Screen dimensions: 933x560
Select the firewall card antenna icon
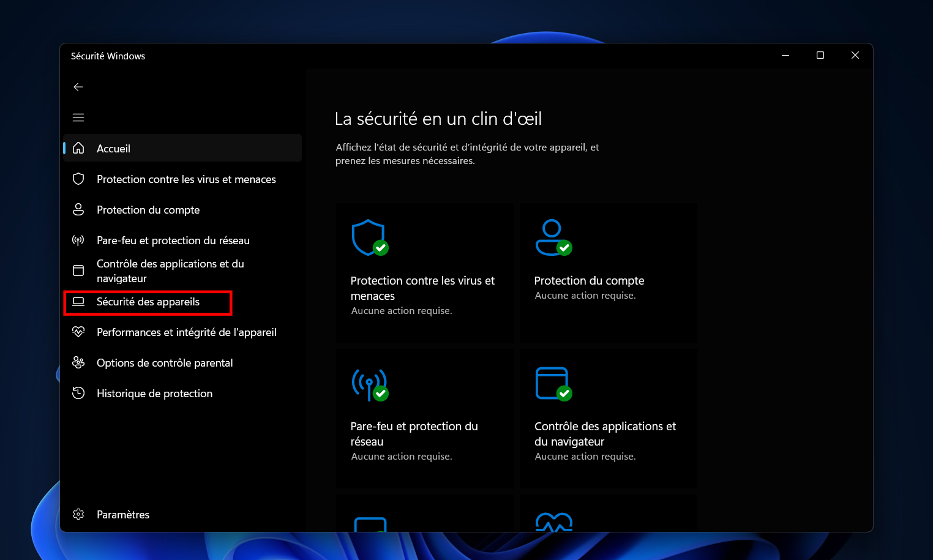pos(368,384)
